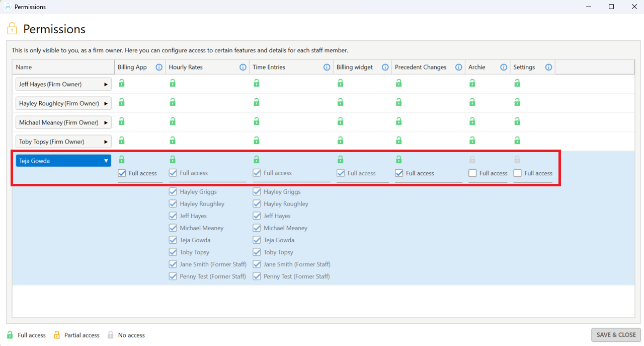644x346 pixels.
Task: Uncheck Full access under Precedent Changes
Action: pyautogui.click(x=399, y=173)
